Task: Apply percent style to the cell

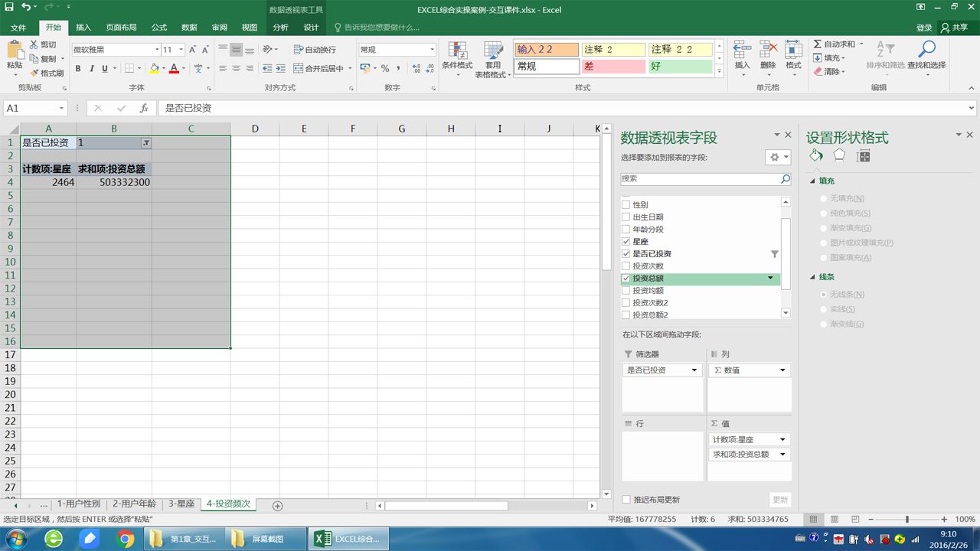Action: click(385, 69)
